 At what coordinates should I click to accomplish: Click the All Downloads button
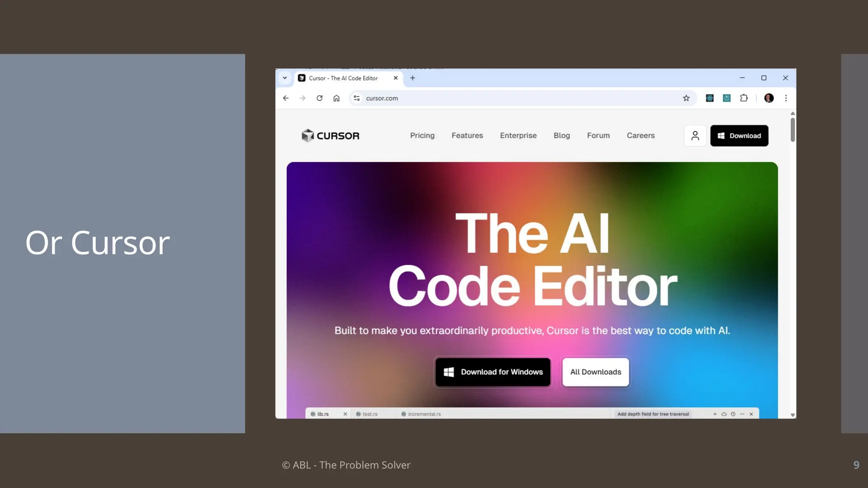point(595,372)
